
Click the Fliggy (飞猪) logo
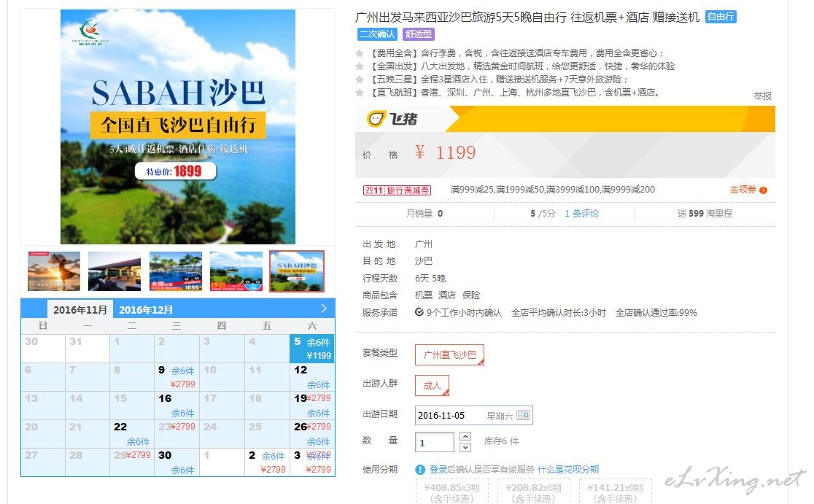point(392,119)
